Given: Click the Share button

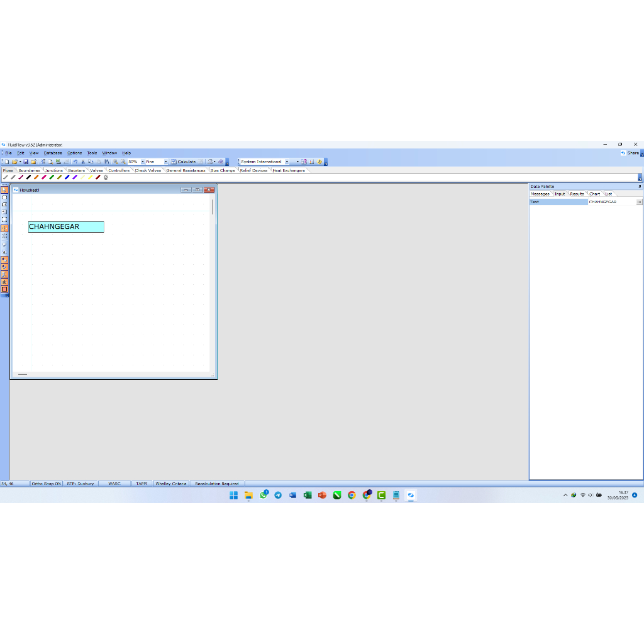Looking at the screenshot, I should click(630, 153).
